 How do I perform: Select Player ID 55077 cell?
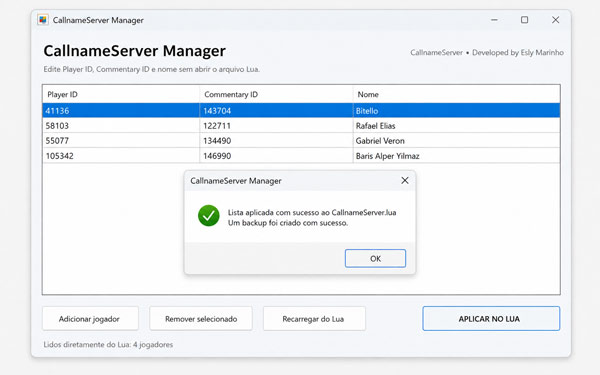[x=121, y=140]
